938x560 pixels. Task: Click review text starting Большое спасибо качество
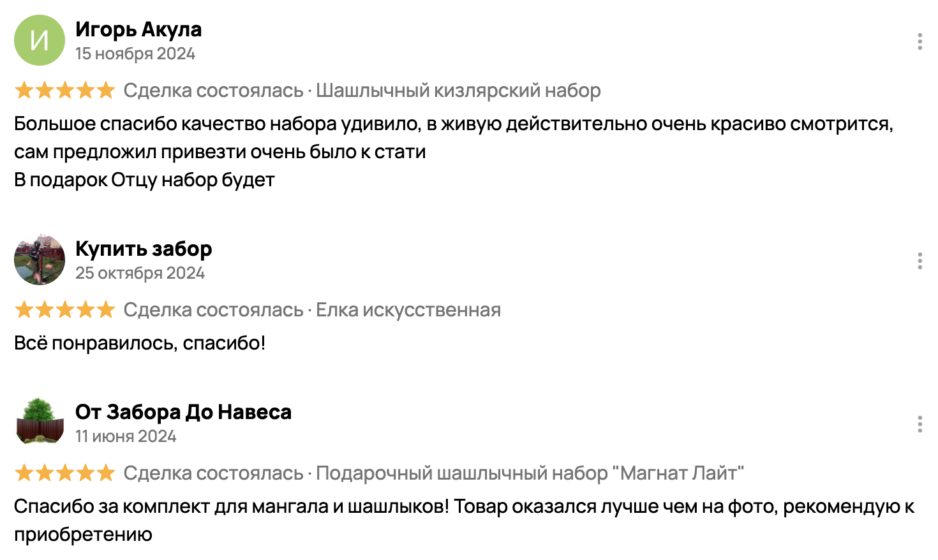[454, 152]
